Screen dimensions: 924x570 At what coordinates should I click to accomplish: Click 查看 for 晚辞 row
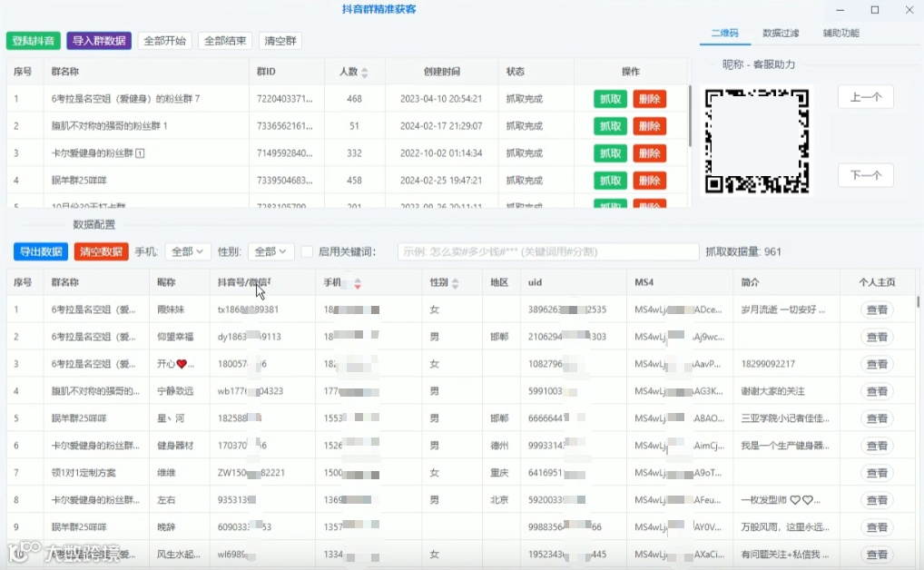pos(877,527)
